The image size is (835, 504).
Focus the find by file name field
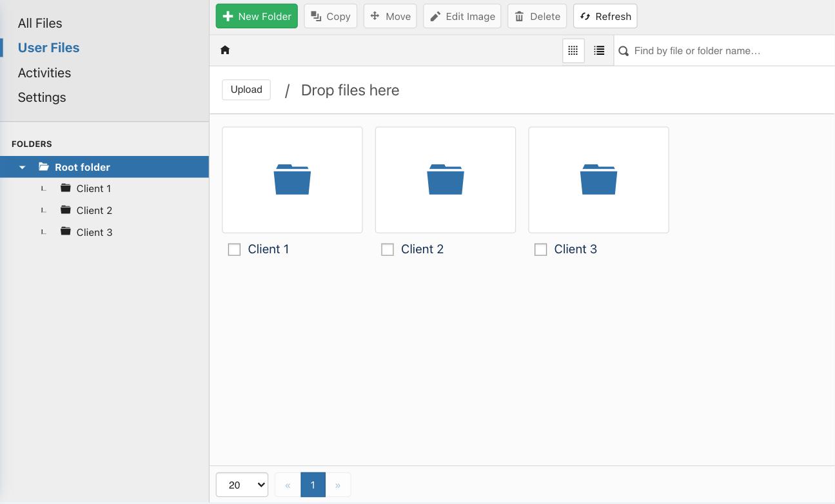click(x=729, y=51)
